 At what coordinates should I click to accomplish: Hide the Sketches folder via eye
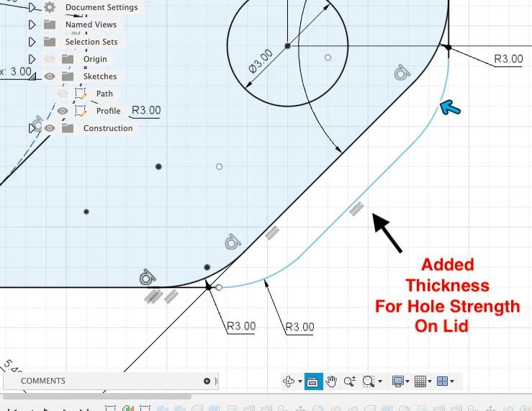click(x=50, y=76)
